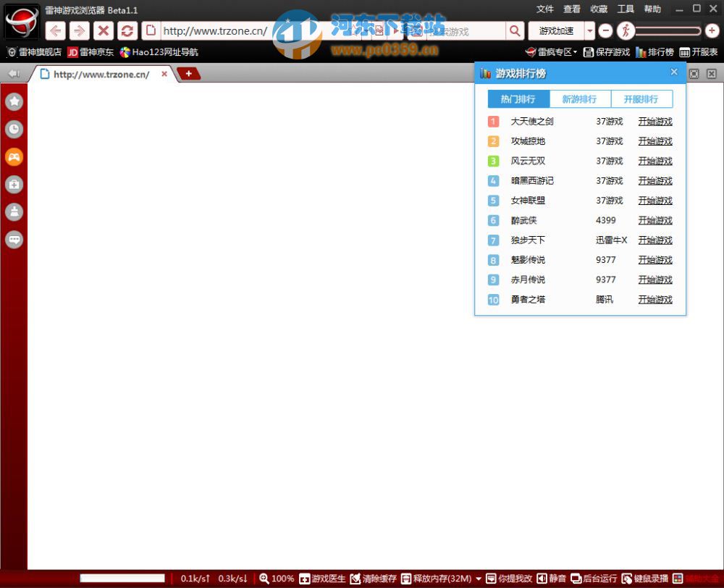Image resolution: width=724 pixels, height=588 pixels.
Task: Open the 收藏 menu
Action: pos(599,9)
